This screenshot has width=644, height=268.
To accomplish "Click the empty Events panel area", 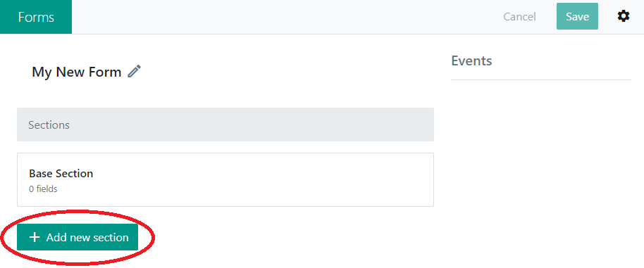I will pyautogui.click(x=541, y=172).
